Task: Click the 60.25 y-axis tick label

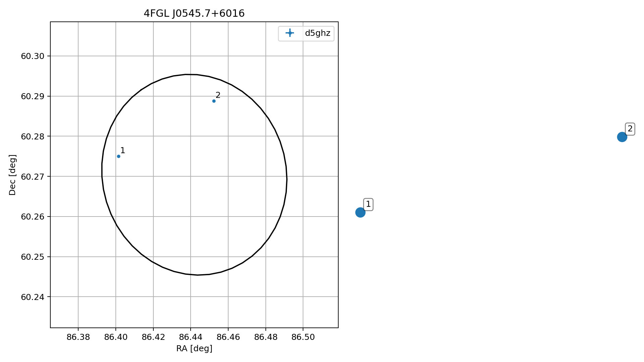Action: (x=33, y=257)
